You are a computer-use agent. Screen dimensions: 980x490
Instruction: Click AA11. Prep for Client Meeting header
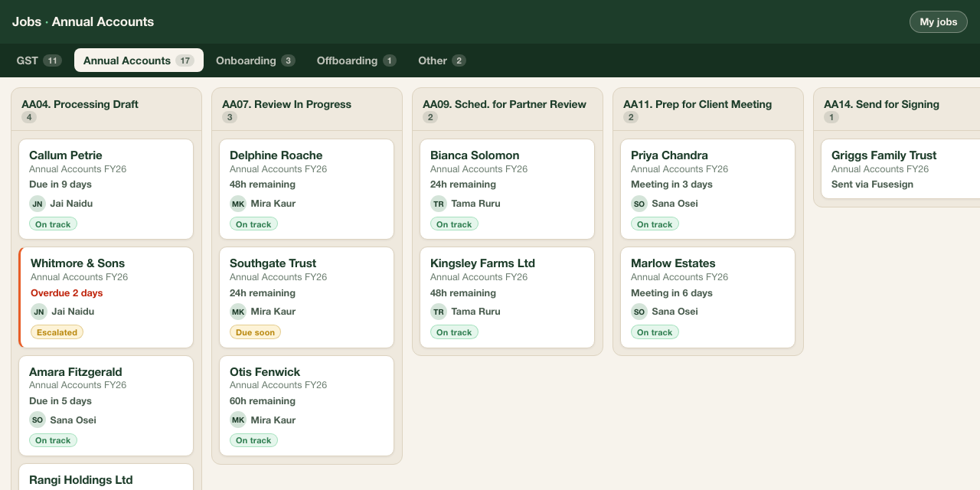(708, 109)
